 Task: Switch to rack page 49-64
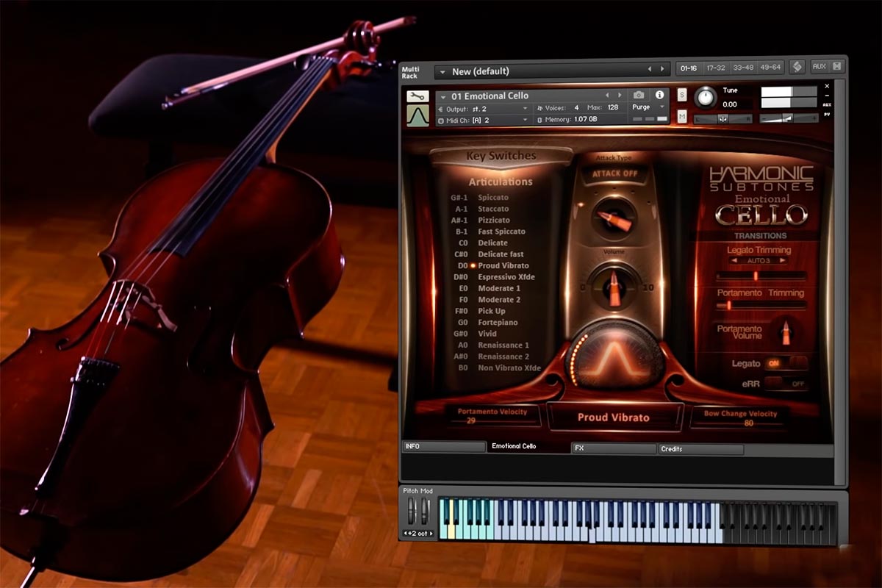coord(770,68)
